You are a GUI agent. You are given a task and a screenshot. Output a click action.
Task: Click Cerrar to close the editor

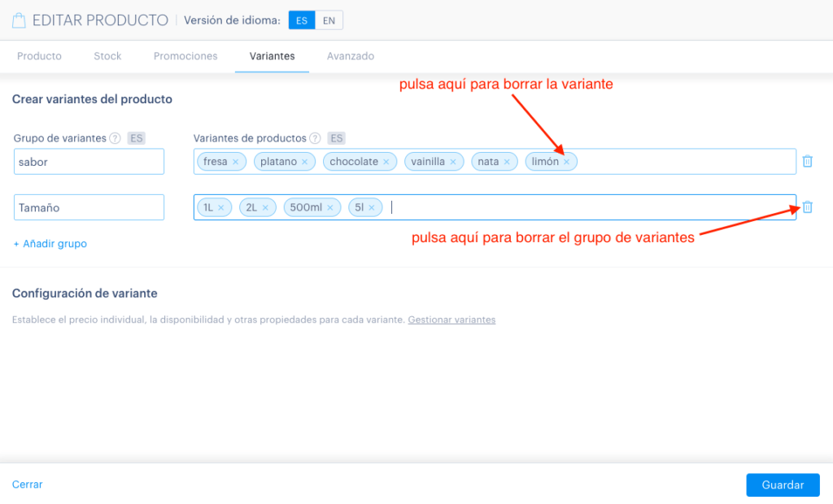coord(28,484)
